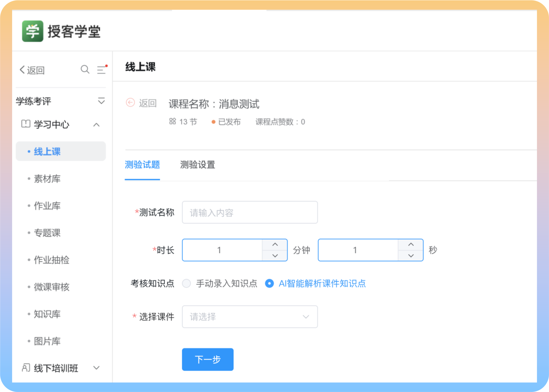
Task: Click the 13 节 grid icon
Action: [172, 121]
